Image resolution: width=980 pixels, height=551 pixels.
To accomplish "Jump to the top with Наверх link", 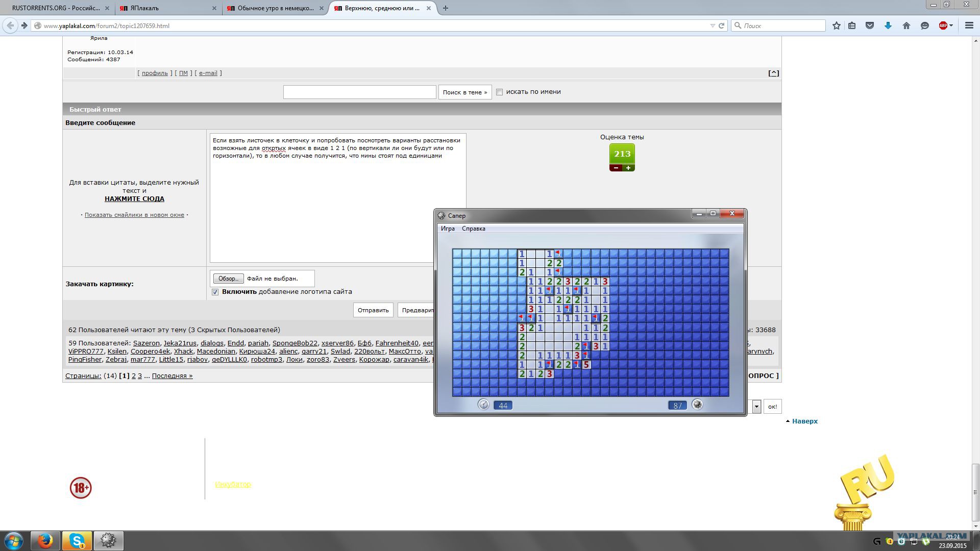I will pos(805,421).
